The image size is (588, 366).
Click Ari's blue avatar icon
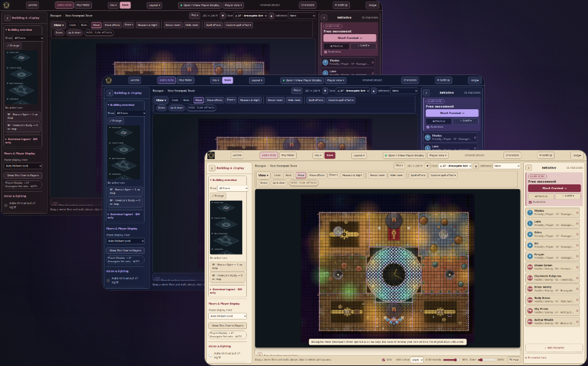(530, 245)
